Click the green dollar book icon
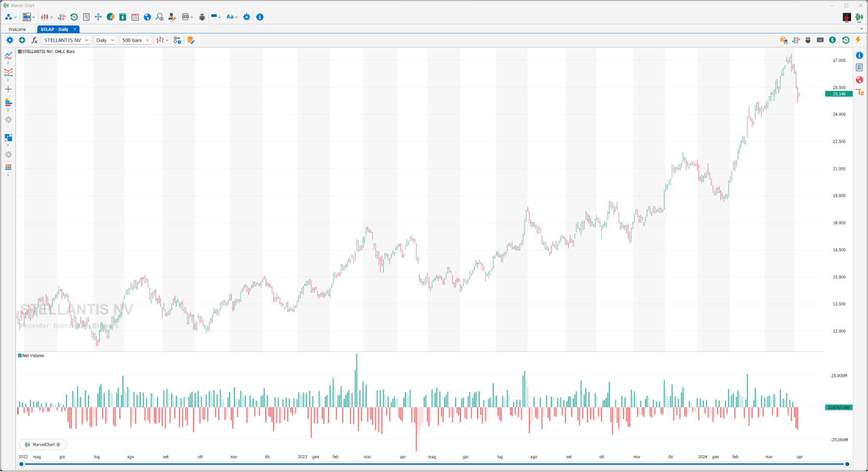Viewport: 868px width, 472px height. click(x=123, y=17)
